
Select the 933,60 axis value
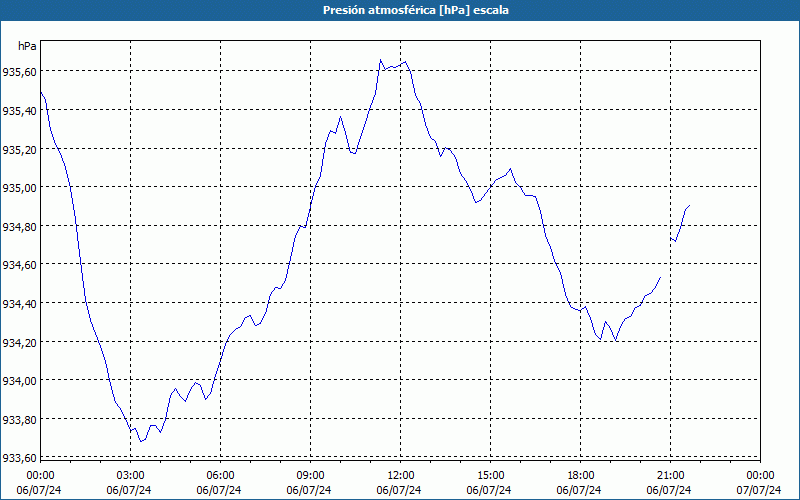(20, 458)
